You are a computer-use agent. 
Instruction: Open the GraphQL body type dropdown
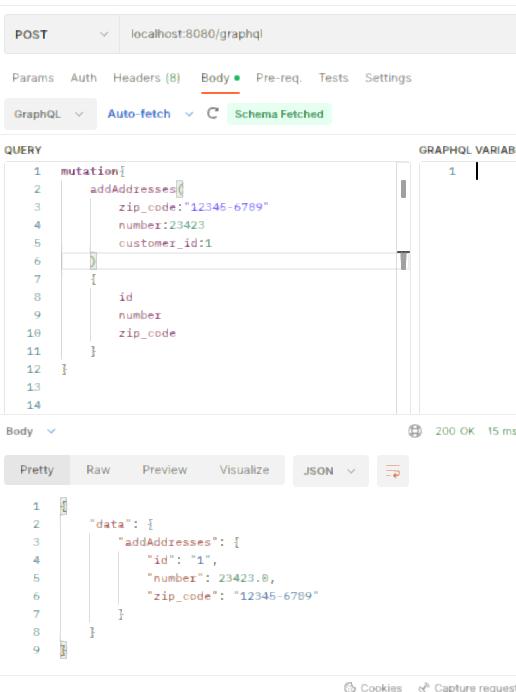click(50, 114)
